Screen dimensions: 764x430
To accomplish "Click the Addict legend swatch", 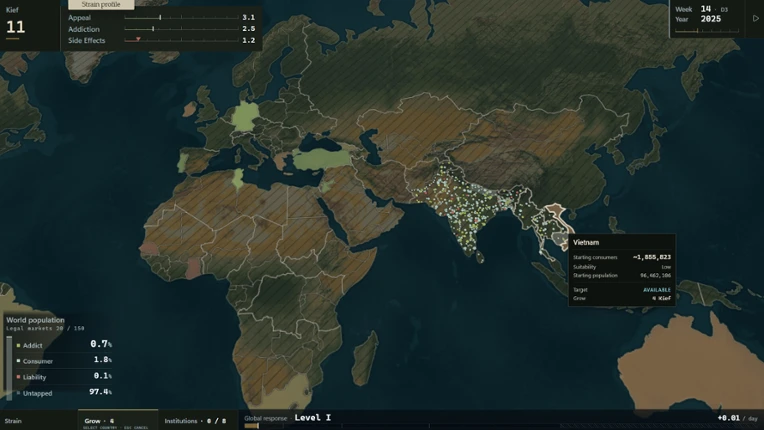I will tap(19, 345).
